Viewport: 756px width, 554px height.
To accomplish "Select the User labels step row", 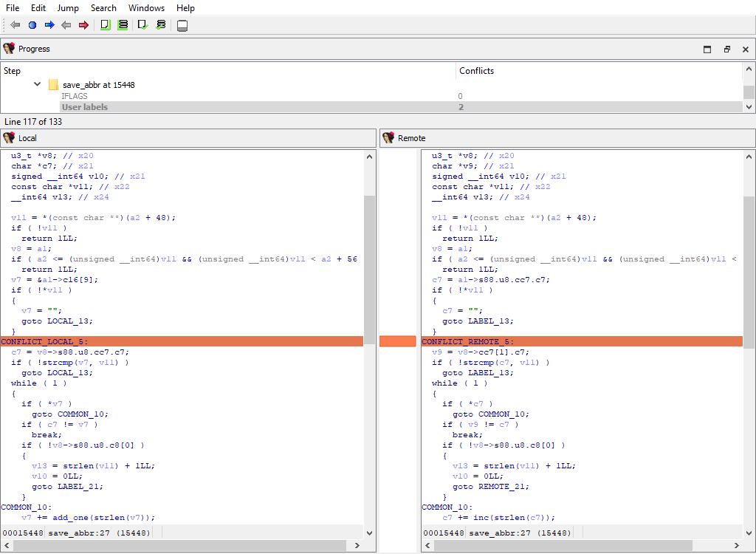I will coord(84,107).
